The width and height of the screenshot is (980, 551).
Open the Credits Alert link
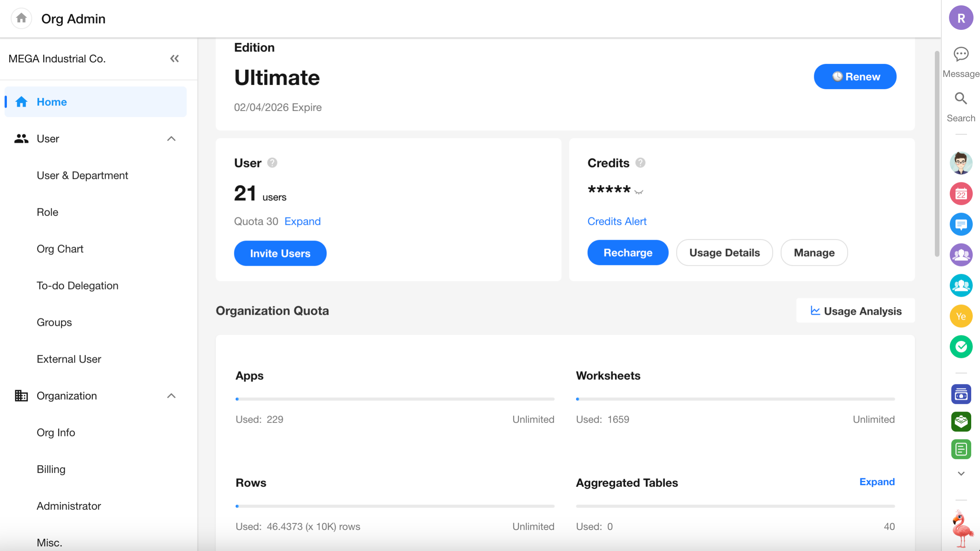coord(617,221)
